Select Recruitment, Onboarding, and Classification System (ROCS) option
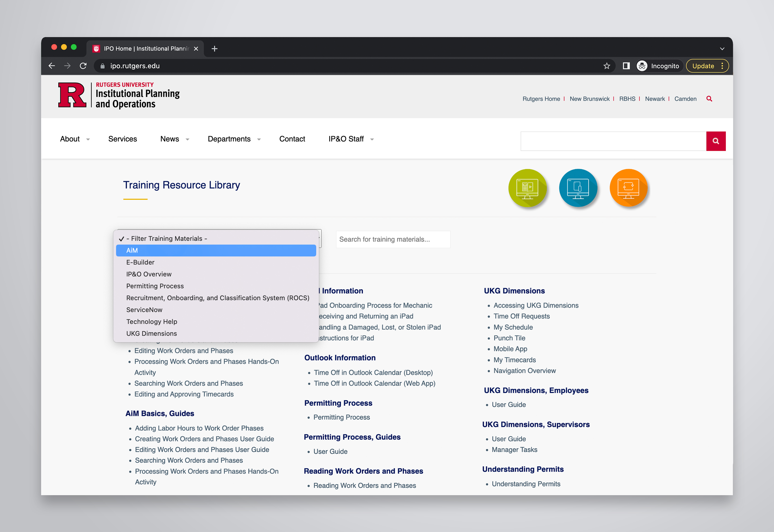 tap(216, 298)
